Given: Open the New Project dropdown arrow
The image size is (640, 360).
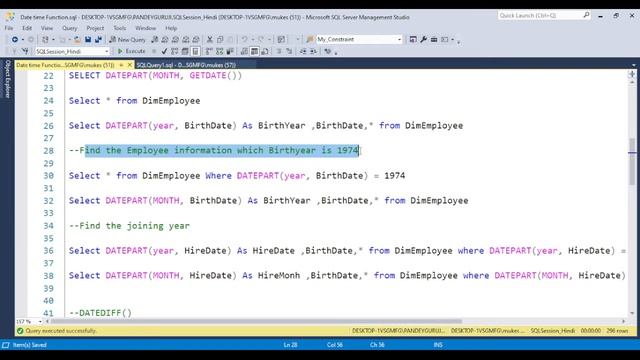Looking at the screenshot, I should pyautogui.click(x=53, y=40).
